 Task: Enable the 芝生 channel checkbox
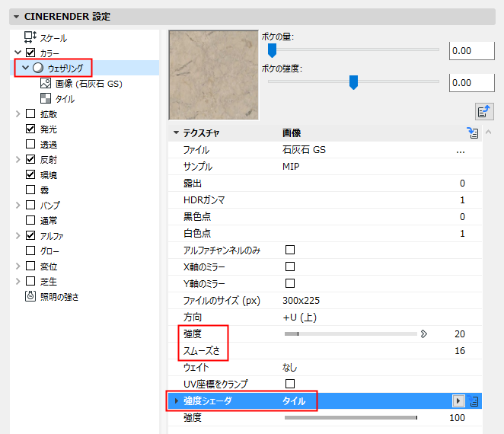30,281
